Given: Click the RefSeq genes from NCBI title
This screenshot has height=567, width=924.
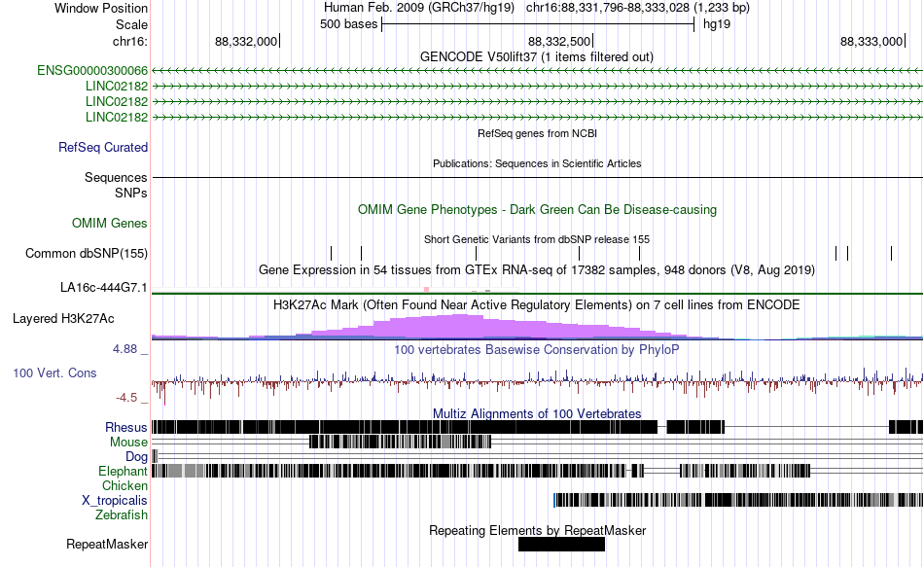Looking at the screenshot, I should coord(538,134).
